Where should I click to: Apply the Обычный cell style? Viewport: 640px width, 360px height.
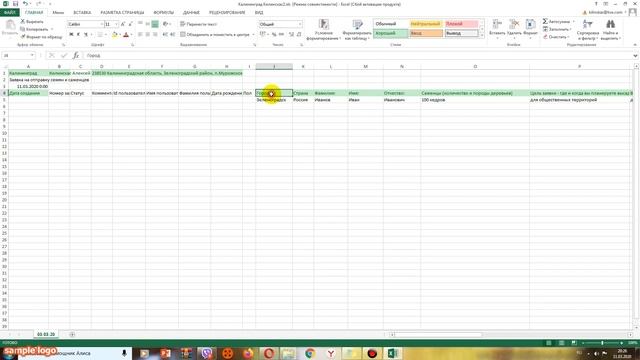pos(391,24)
